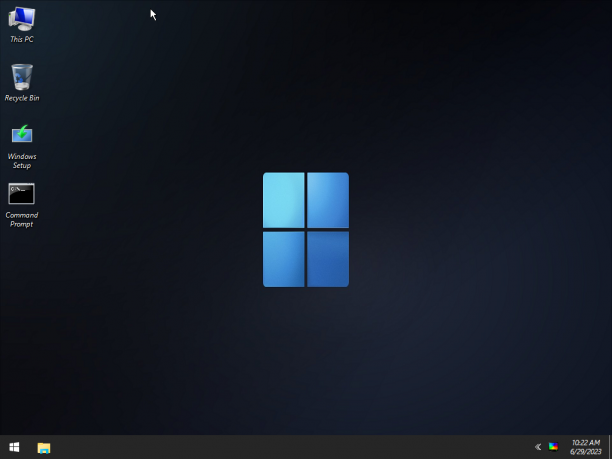Open the taskbar clock showing 10:22 AM
The width and height of the screenshot is (612, 459).
585,447
